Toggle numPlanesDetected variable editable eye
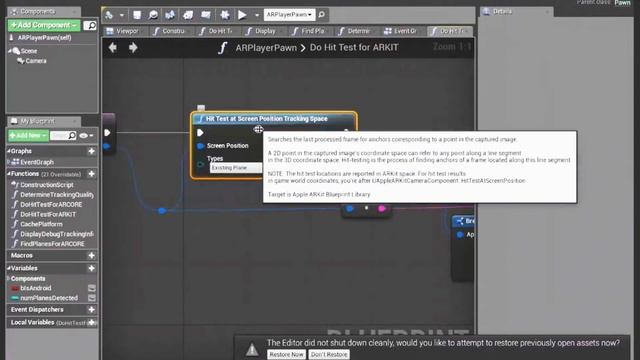This screenshot has height=360, width=640. coord(92,298)
